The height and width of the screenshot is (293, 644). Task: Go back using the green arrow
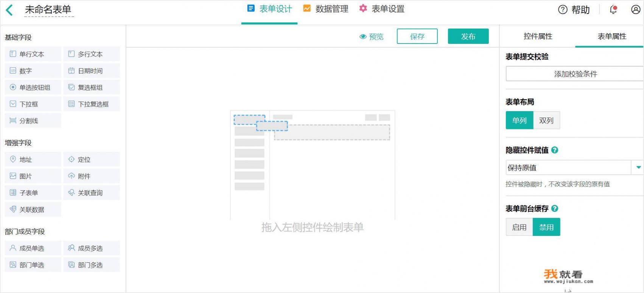tap(9, 10)
